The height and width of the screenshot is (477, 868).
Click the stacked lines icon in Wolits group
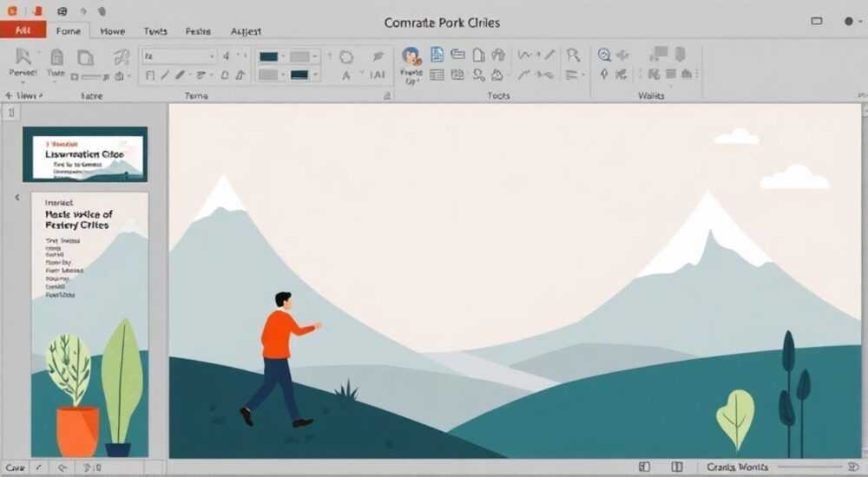[671, 74]
